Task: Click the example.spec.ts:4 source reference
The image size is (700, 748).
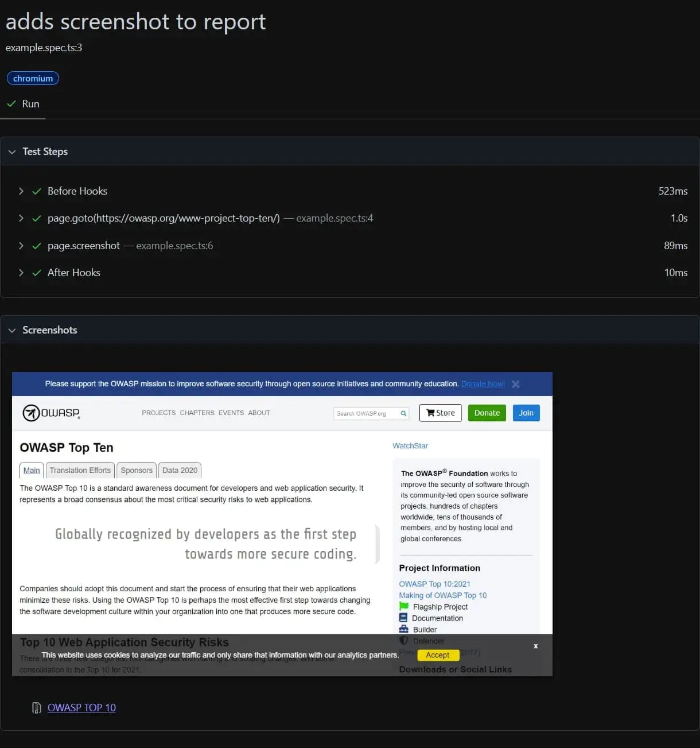Action: pos(335,218)
